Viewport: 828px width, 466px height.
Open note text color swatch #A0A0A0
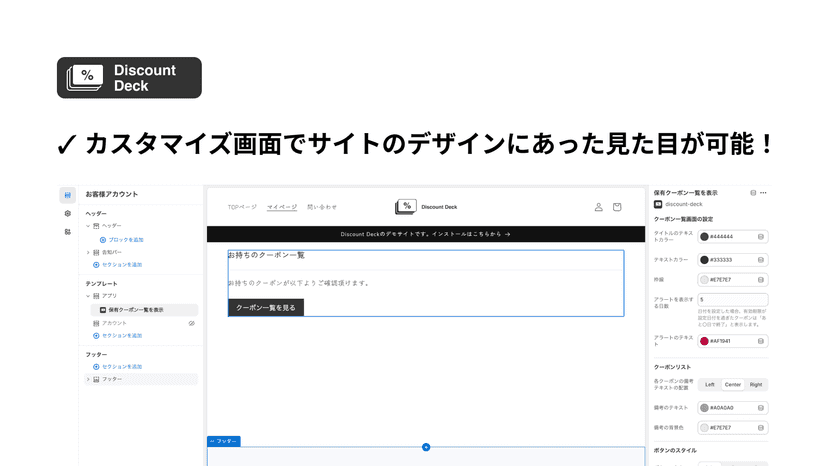[x=704, y=408]
